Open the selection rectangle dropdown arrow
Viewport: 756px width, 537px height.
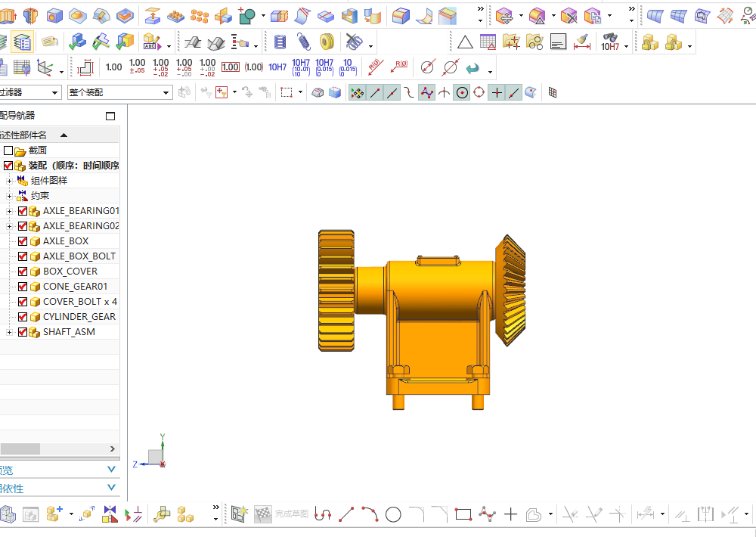point(300,92)
